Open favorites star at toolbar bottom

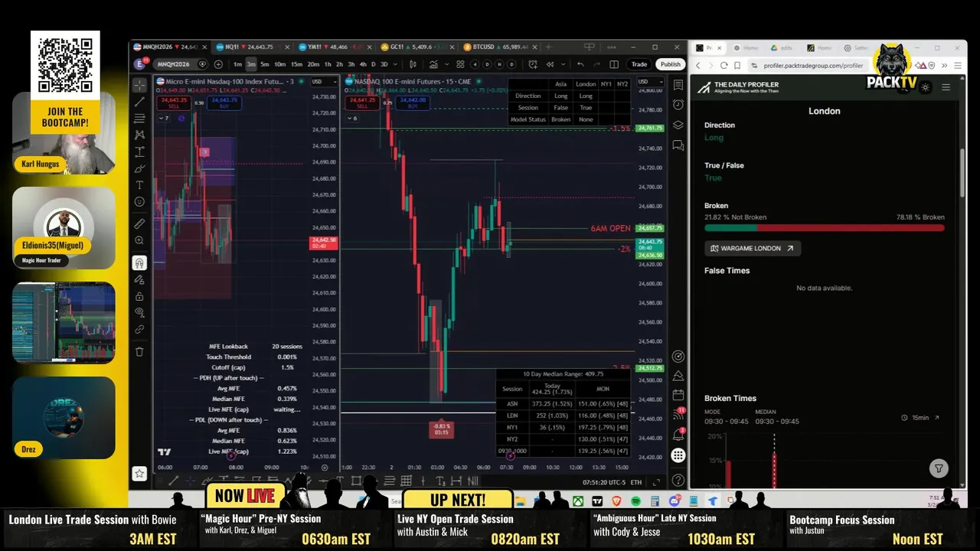coord(139,474)
